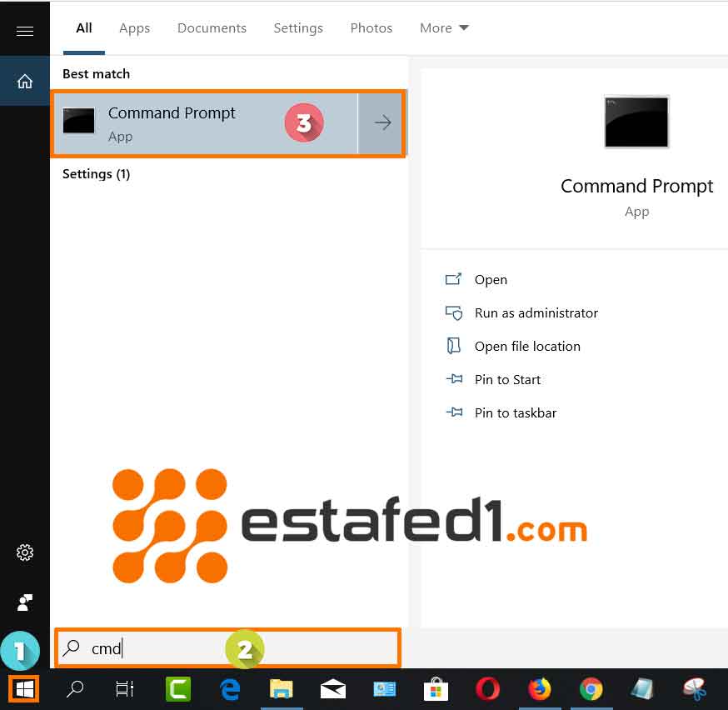
Task: Open Google Chrome from the taskbar
Action: [591, 689]
